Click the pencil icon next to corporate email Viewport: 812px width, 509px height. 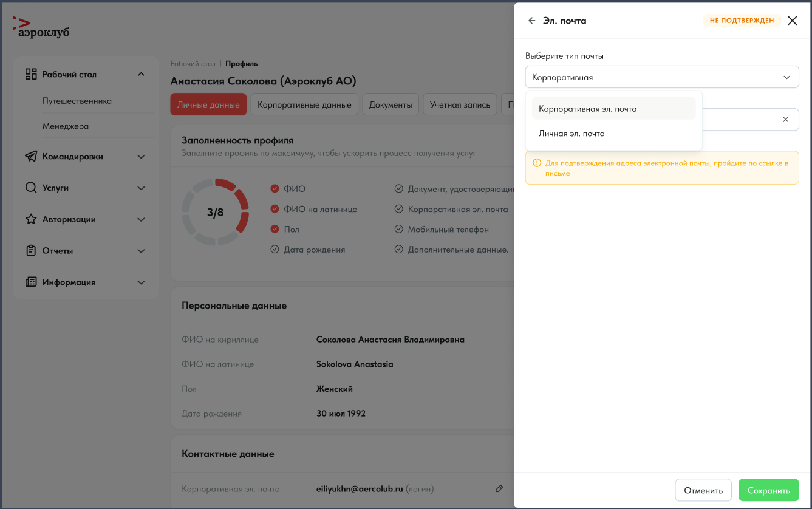point(499,488)
